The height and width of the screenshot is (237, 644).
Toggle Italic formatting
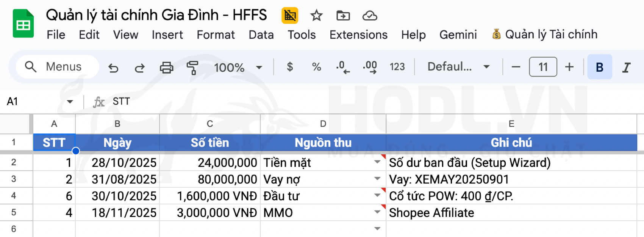point(626,67)
